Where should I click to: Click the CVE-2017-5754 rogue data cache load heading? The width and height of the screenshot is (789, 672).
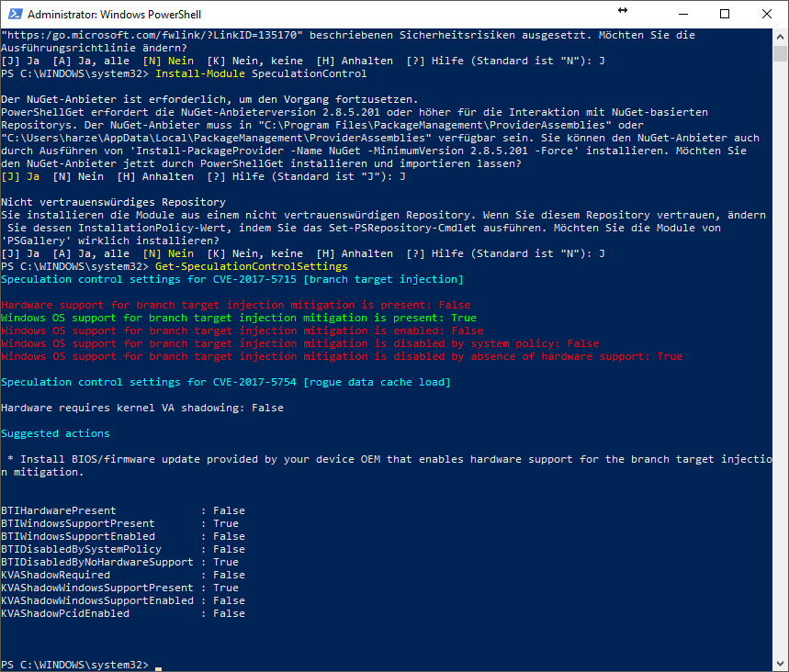pyautogui.click(x=225, y=382)
